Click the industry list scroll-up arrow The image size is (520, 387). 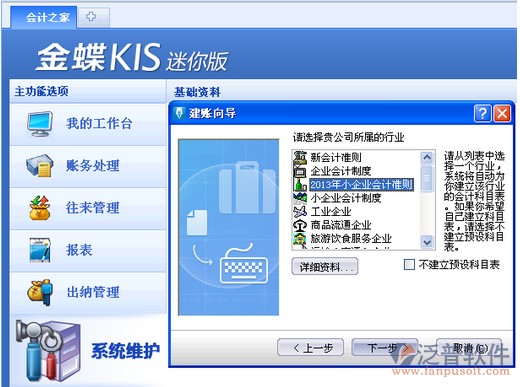pyautogui.click(x=427, y=157)
